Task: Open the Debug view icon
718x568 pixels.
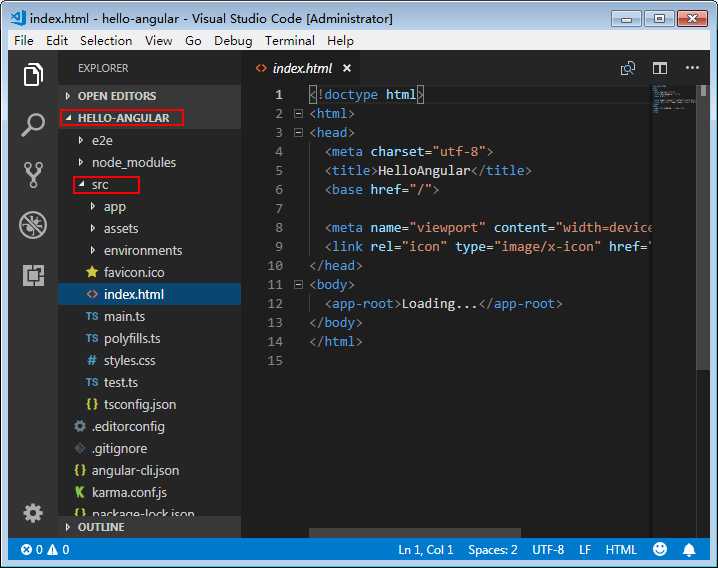Action: tap(33, 225)
